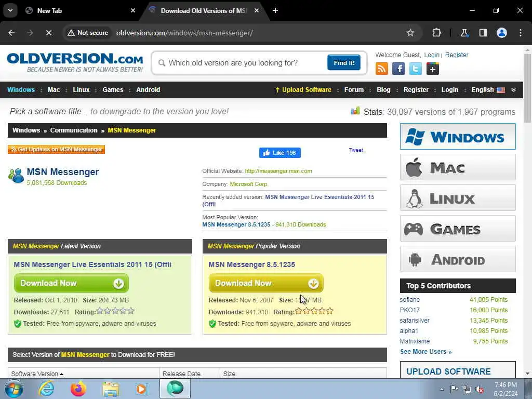The height and width of the screenshot is (399, 532).
Task: Click the OldVersion.com site logo
Action: pos(75,62)
